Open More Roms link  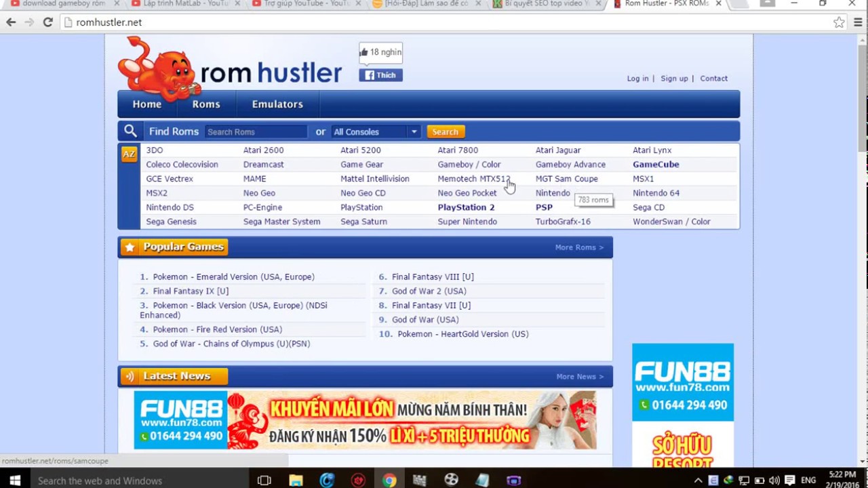pos(579,247)
